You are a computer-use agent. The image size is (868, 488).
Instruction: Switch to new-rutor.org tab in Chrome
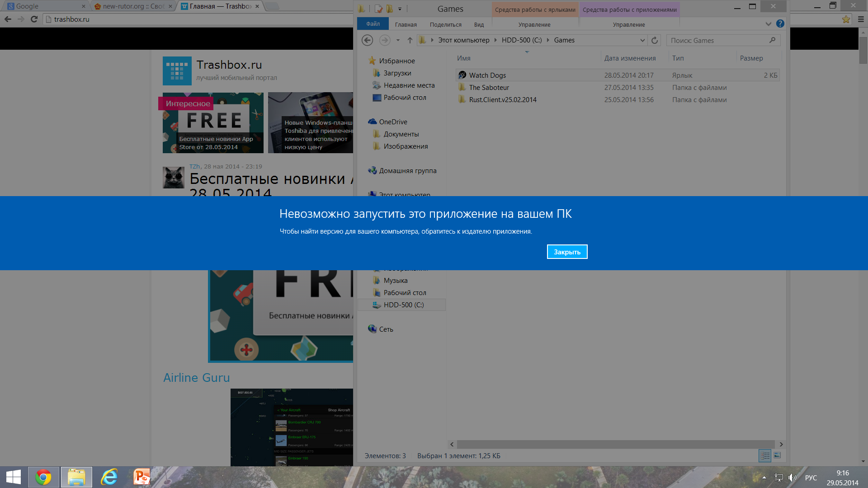click(133, 6)
